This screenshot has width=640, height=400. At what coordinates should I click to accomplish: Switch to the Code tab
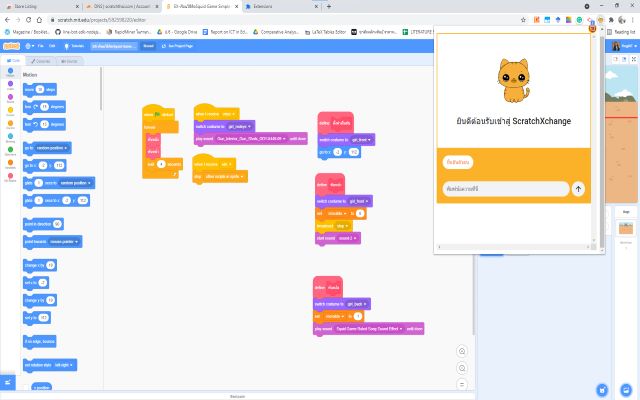13,60
